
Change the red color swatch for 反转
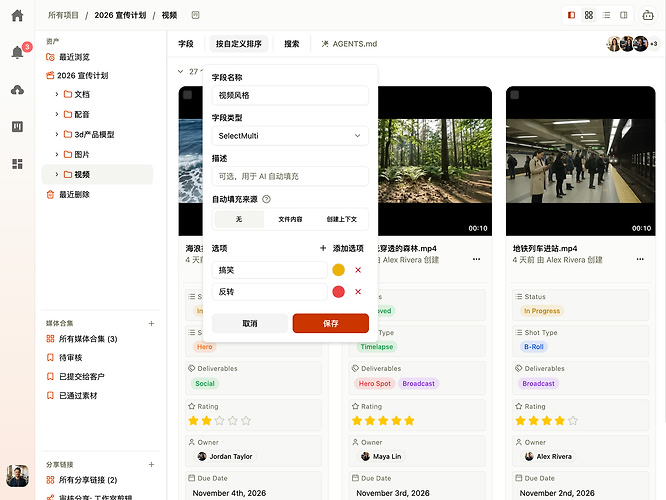point(339,292)
